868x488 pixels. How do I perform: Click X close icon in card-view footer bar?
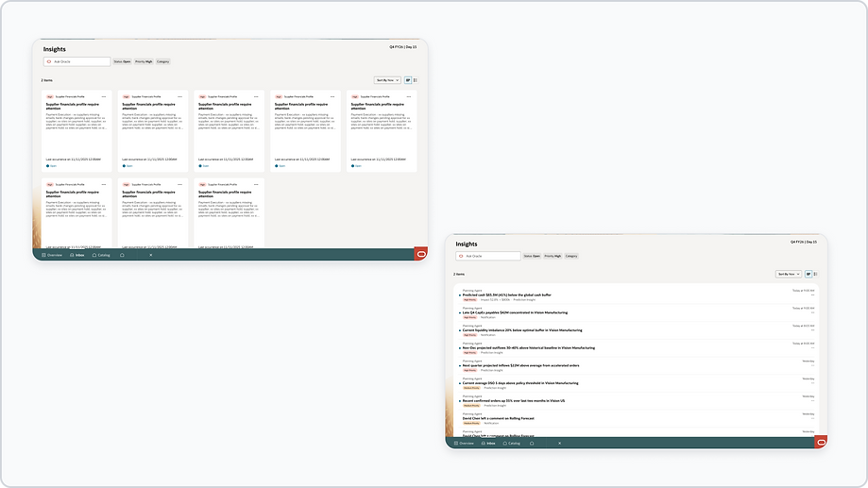tap(150, 255)
